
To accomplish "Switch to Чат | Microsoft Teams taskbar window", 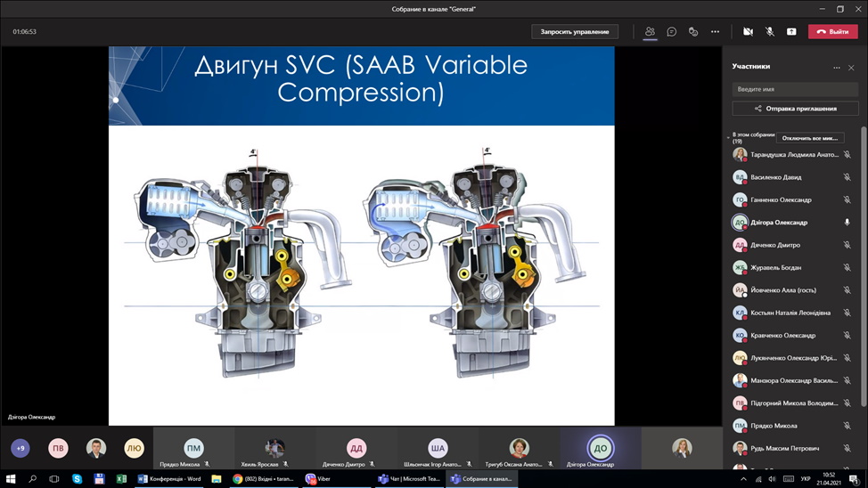I will point(409,478).
